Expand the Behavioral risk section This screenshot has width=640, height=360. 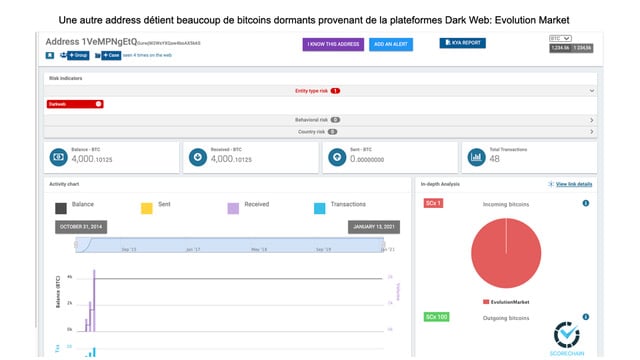click(x=320, y=120)
